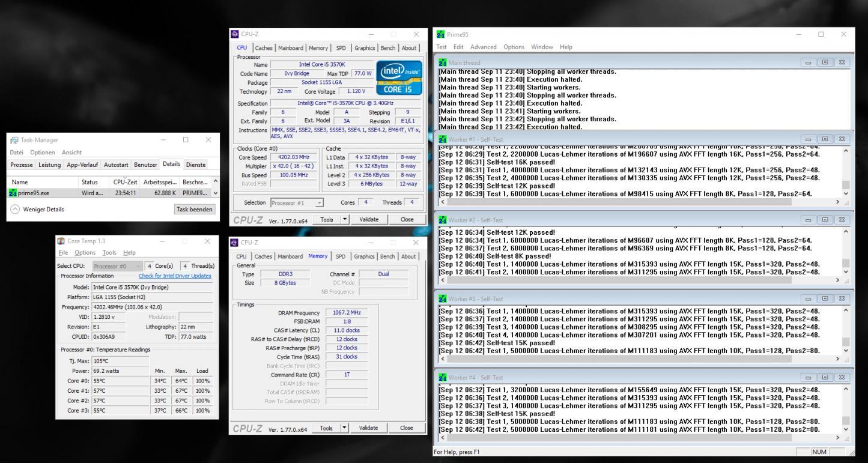The height and width of the screenshot is (463, 868).
Task: Open the Window menu in Prime95
Action: [542, 47]
